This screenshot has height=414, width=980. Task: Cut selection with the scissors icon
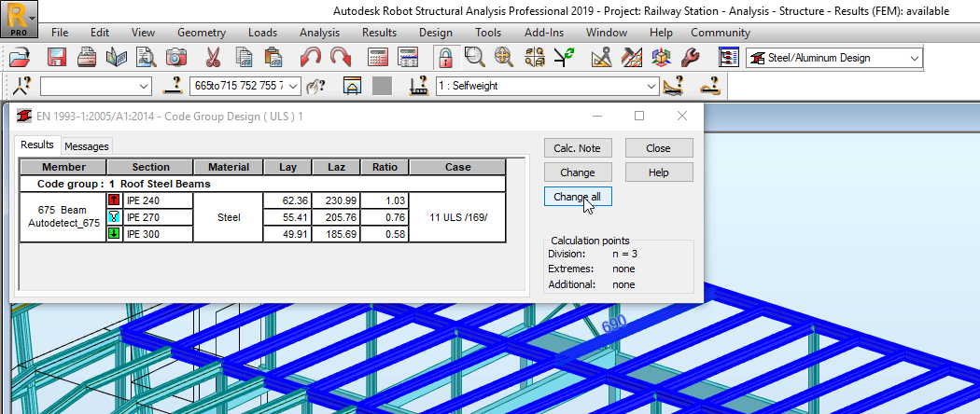[213, 58]
